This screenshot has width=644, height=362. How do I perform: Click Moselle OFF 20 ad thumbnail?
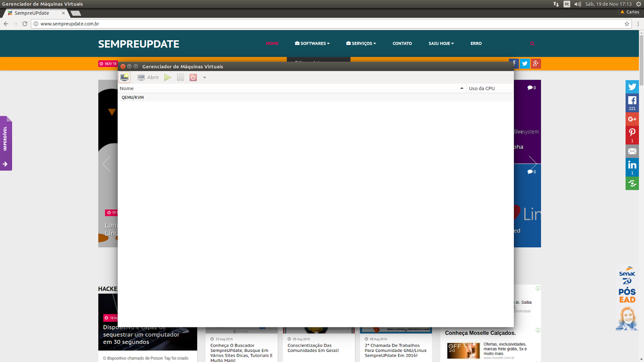click(463, 351)
